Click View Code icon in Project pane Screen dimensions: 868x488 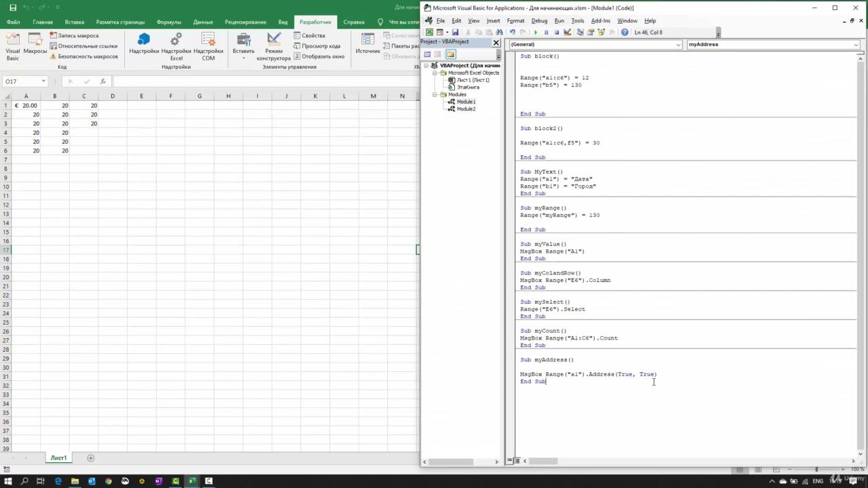pos(427,54)
